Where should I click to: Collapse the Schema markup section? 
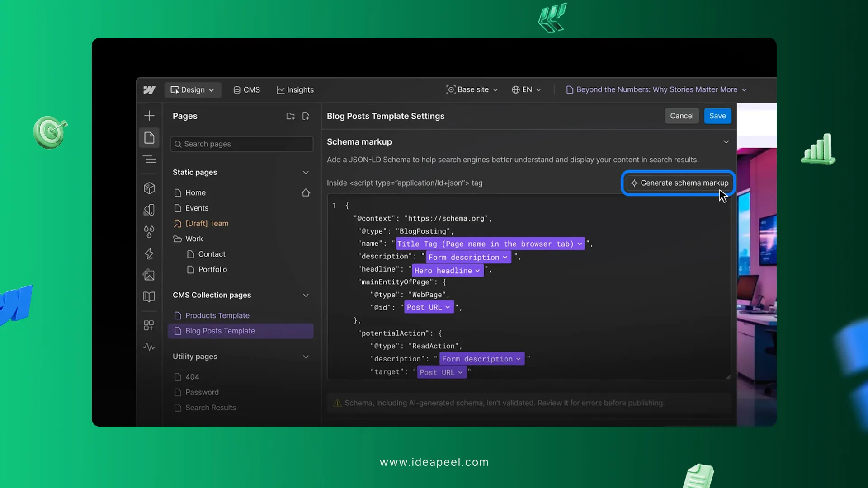pos(726,141)
